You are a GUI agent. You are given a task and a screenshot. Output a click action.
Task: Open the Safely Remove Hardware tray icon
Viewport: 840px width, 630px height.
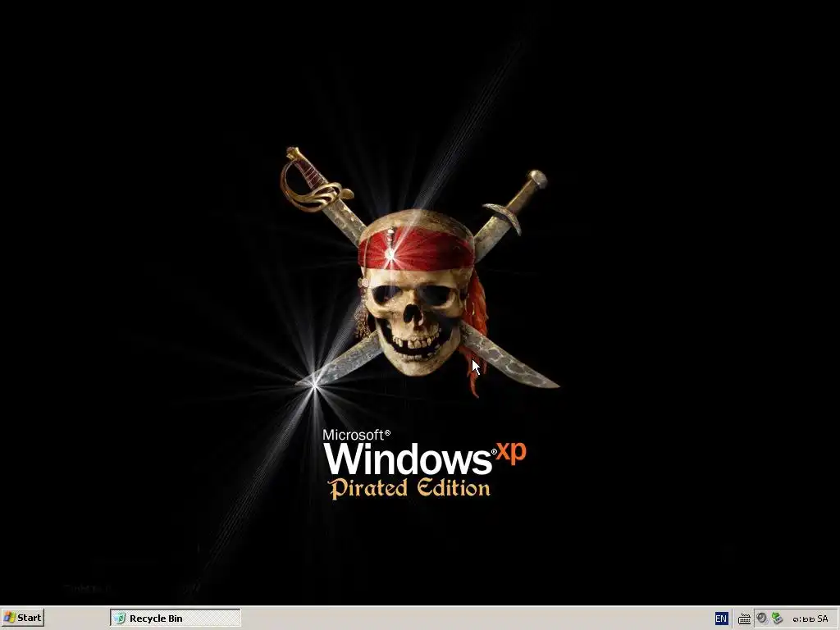777,619
